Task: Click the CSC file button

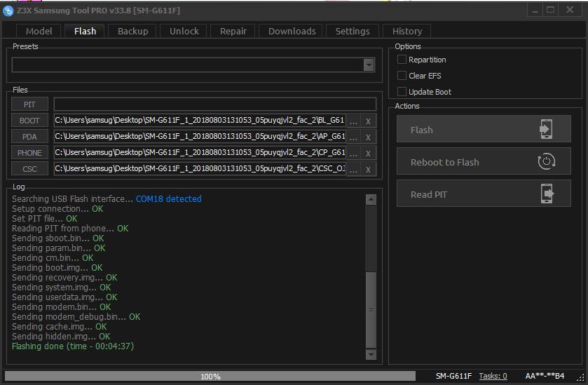Action: coord(29,169)
